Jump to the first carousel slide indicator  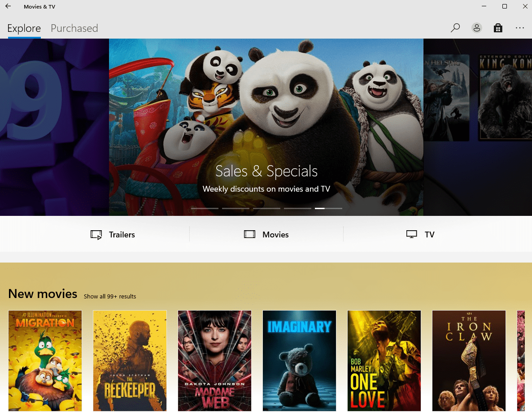point(205,209)
